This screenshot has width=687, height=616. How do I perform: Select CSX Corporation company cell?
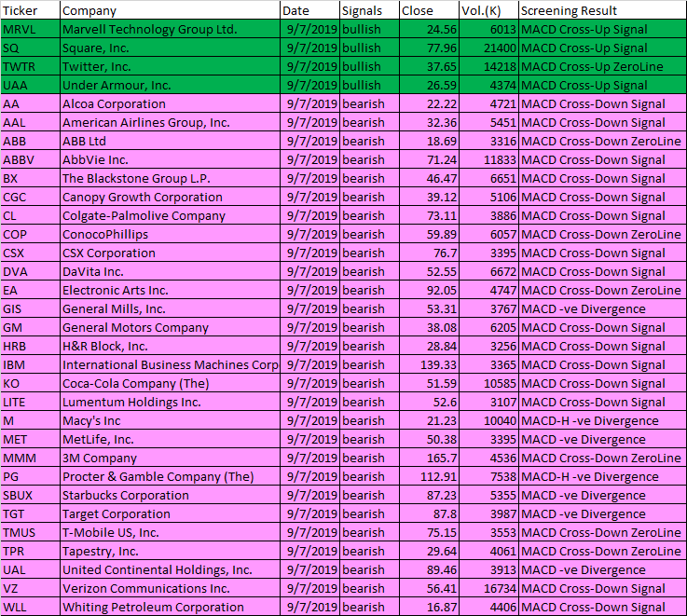170,253
